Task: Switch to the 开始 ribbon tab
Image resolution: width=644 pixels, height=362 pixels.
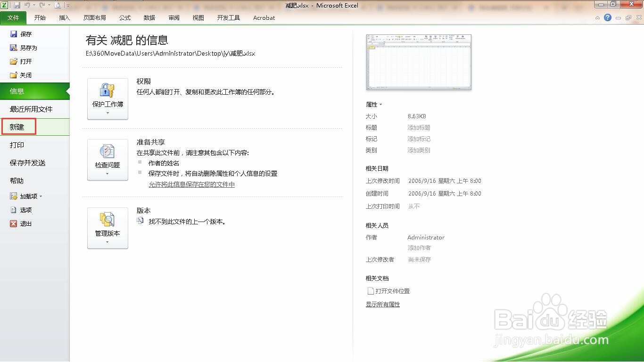Action: 40,18
